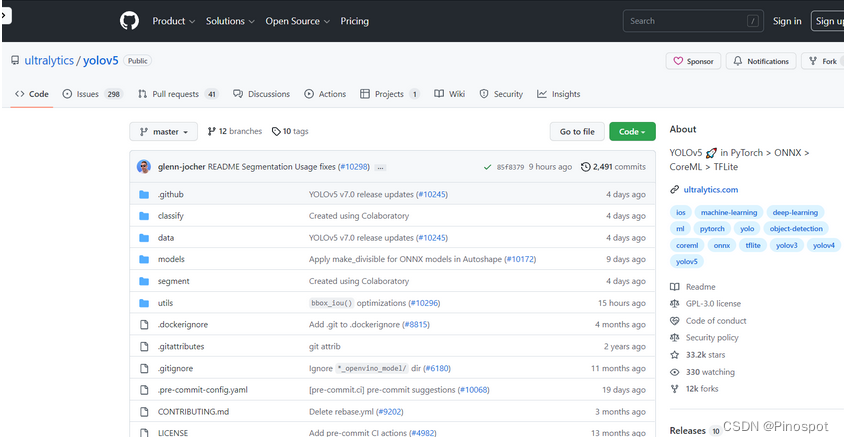Go to the Discussions tab
Screen dimensions: 844x443
(262, 94)
